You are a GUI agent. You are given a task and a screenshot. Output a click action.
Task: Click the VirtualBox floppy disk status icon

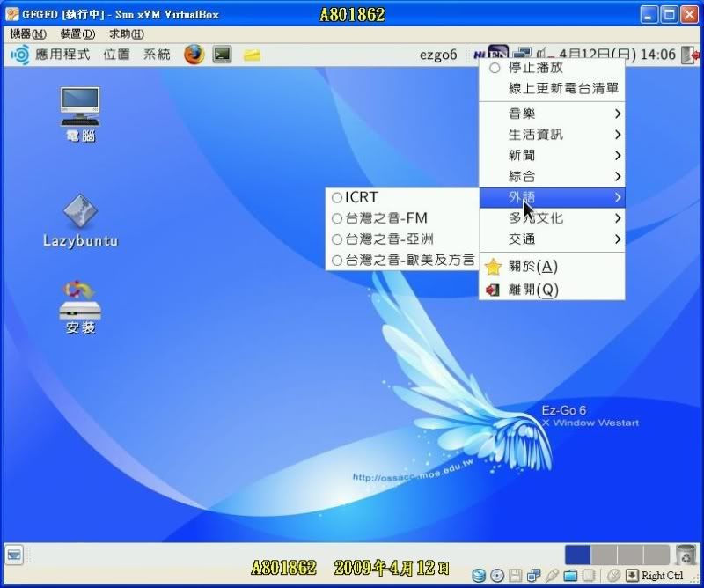pos(515,576)
